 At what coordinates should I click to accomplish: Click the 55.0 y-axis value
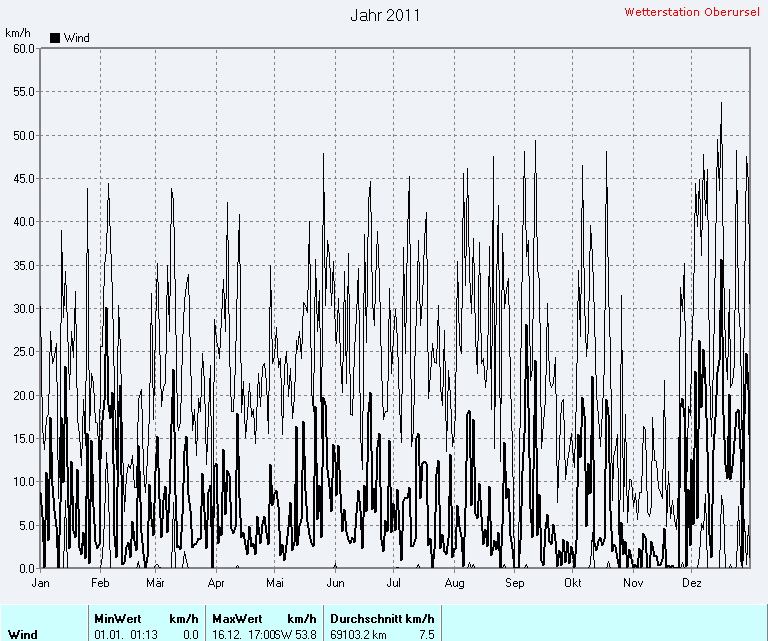[x=24, y=92]
